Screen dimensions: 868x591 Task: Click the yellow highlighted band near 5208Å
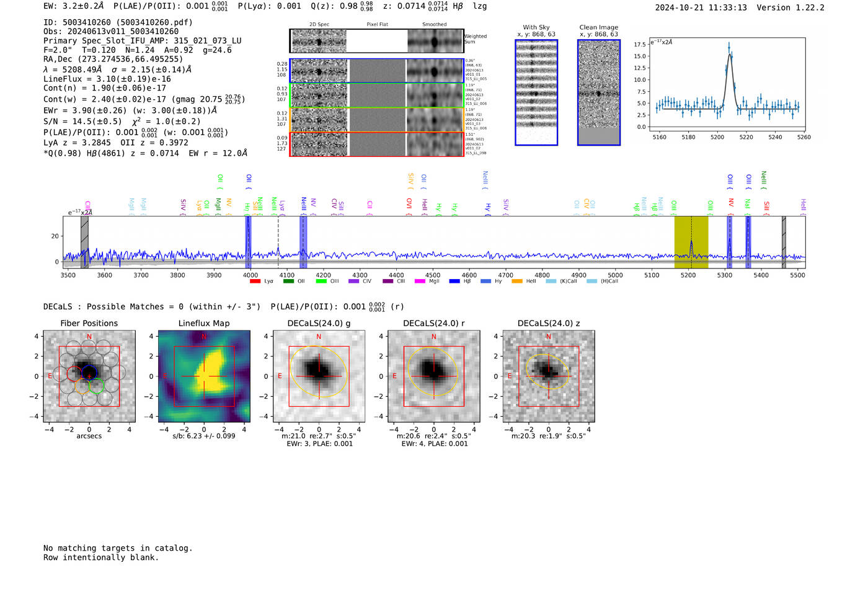691,242
